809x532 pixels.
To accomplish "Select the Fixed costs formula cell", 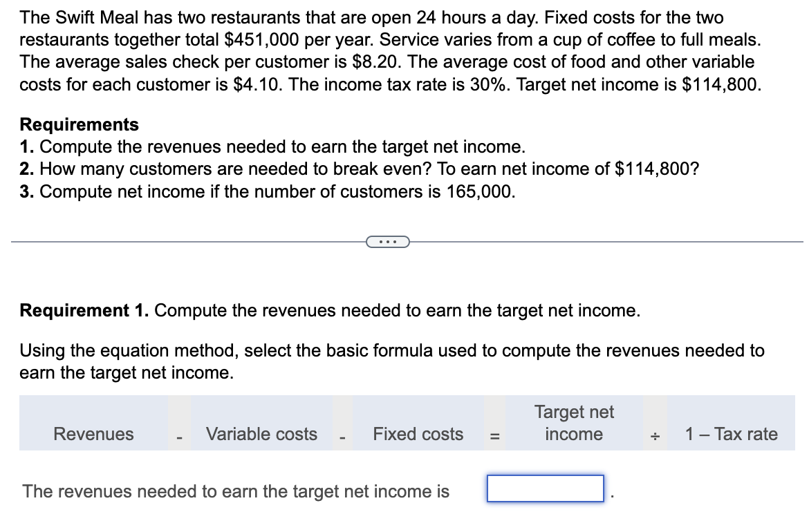I will [x=418, y=424].
